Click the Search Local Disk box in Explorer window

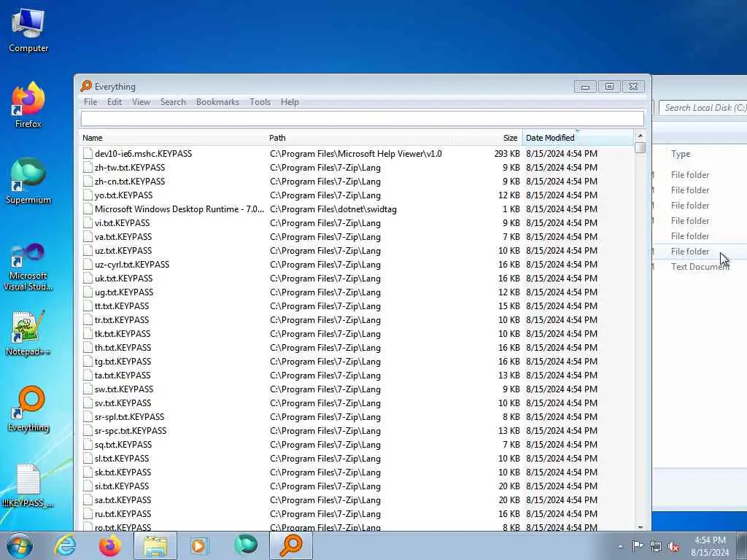coord(703,108)
